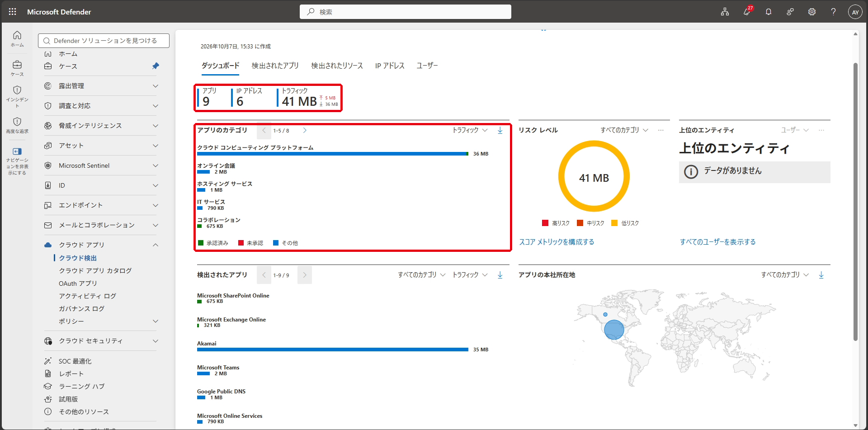The width and height of the screenshot is (868, 430).
Task: Open クラウド アプリ カタログ page
Action: pyautogui.click(x=95, y=270)
